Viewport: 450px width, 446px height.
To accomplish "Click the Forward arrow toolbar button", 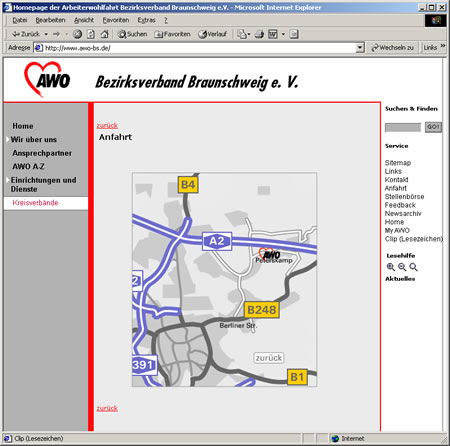I will [x=56, y=34].
